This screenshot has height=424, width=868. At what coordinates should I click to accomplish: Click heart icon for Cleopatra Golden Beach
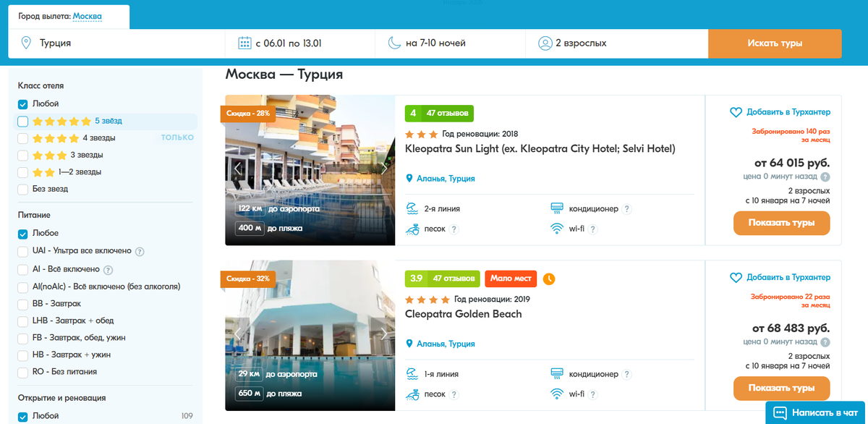pos(736,277)
